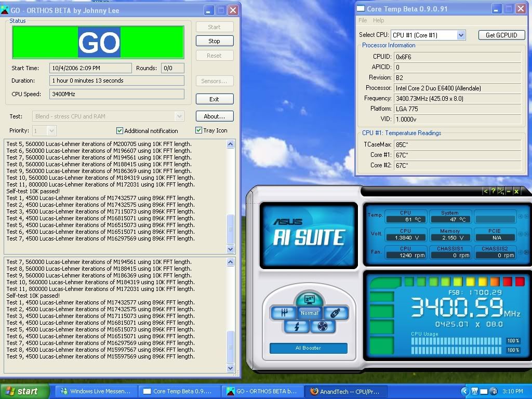532x399 pixels.
Task: Open Sensors... button in ORTHOS
Action: point(215,81)
